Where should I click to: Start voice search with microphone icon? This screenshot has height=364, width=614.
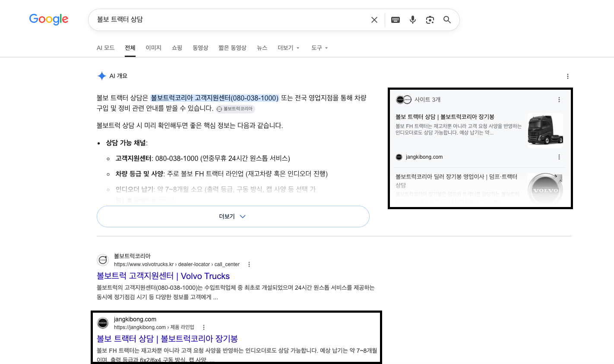(413, 20)
